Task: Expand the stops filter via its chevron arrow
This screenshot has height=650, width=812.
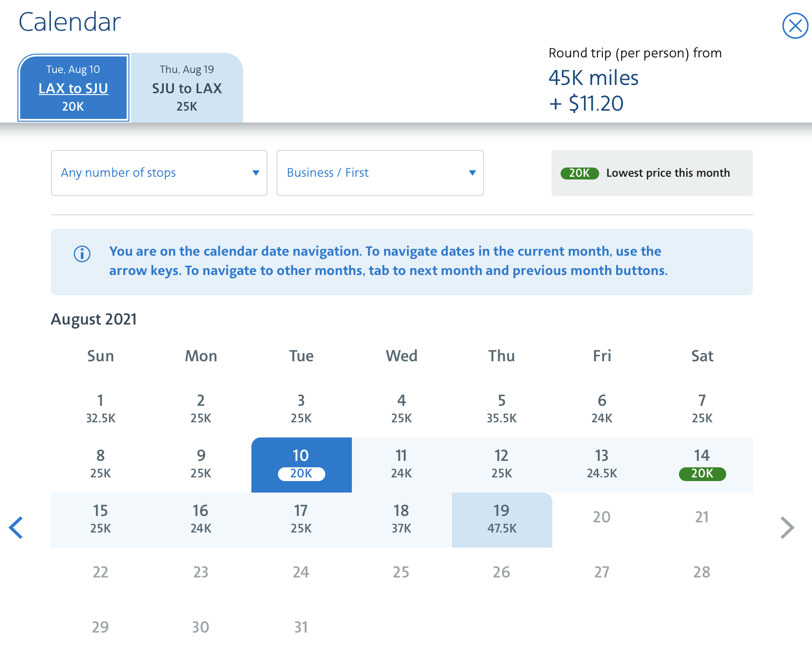Action: (x=256, y=173)
